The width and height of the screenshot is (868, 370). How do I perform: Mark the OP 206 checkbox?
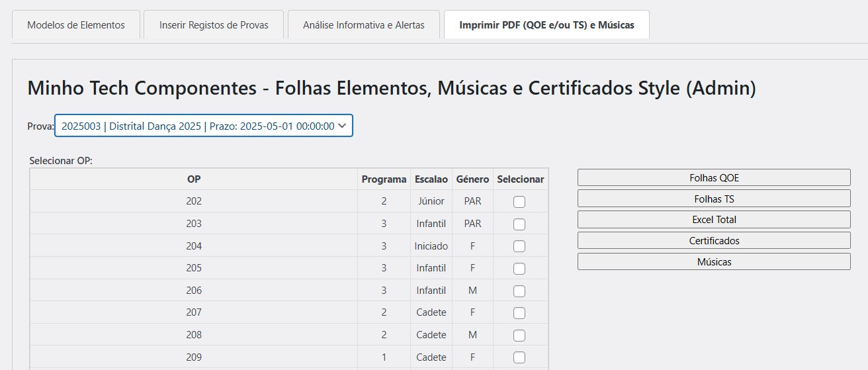tap(519, 291)
